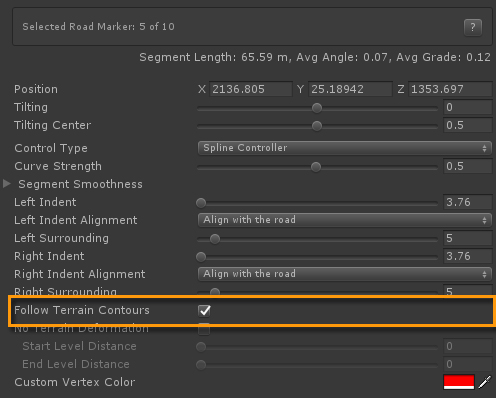Image resolution: width=496 pixels, height=398 pixels.
Task: Focus the Position Z input field
Action: point(450,89)
